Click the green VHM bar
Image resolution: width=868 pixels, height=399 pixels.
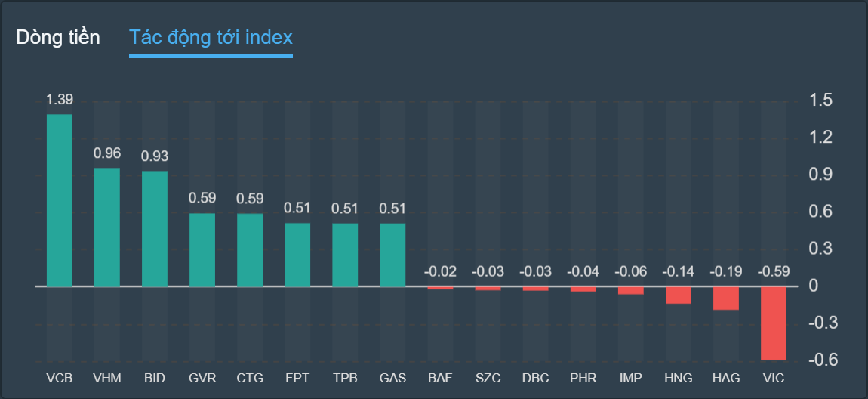(x=106, y=227)
